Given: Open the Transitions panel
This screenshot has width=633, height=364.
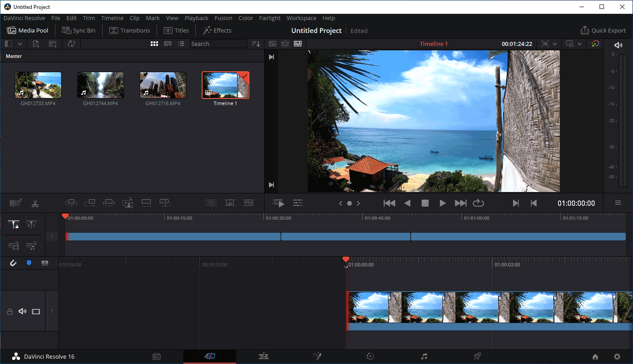Looking at the screenshot, I should [x=129, y=30].
